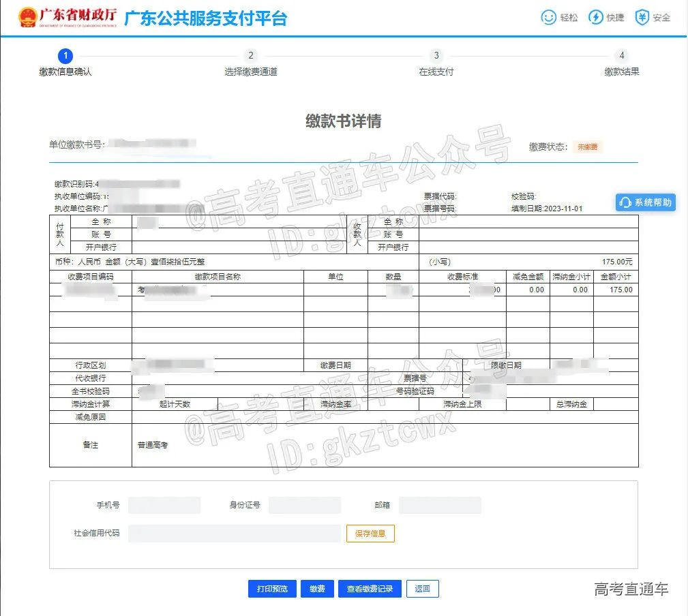Click the Guangdong Finance Department emblem logo
688x616 pixels.
28,18
